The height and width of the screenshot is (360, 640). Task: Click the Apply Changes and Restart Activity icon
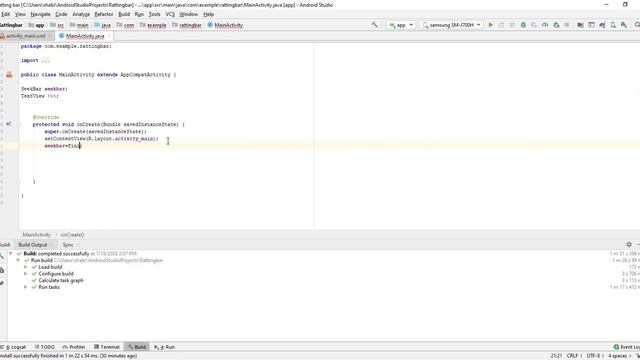501,25
